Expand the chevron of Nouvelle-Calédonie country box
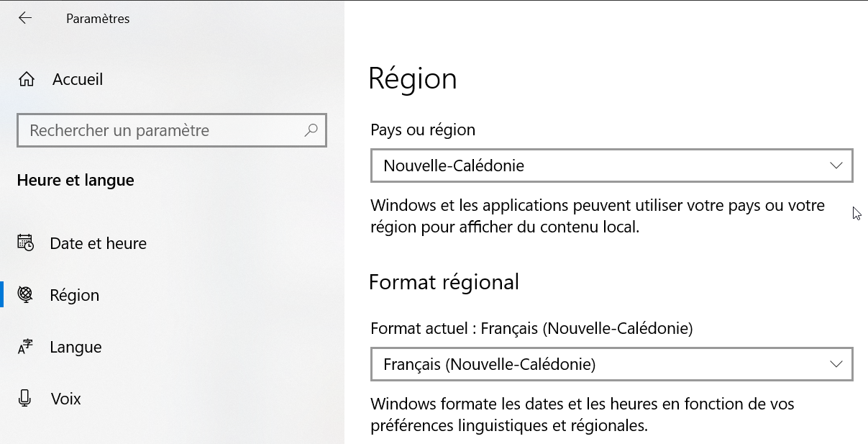Image resolution: width=868 pixels, height=444 pixels. pos(836,166)
